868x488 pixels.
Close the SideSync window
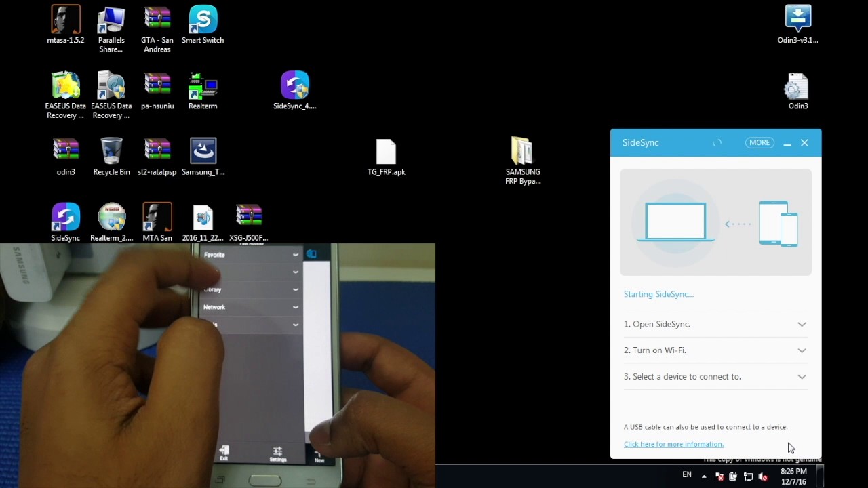(x=804, y=143)
